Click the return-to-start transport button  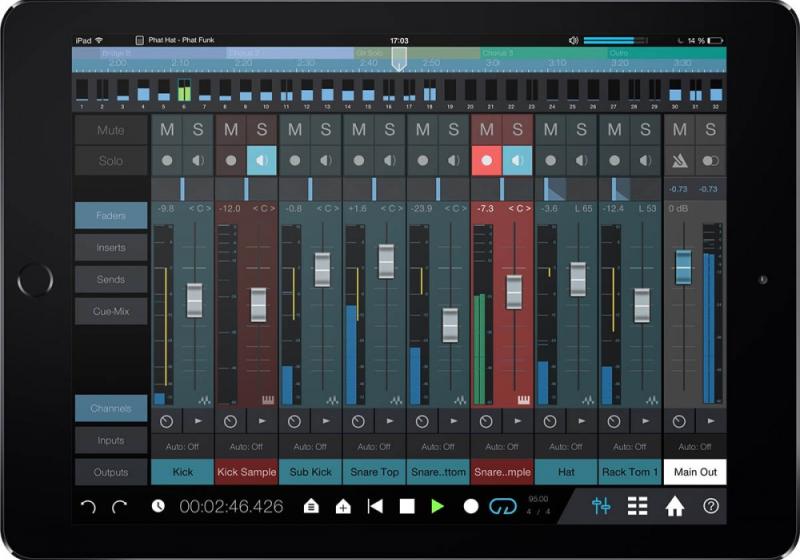(375, 507)
